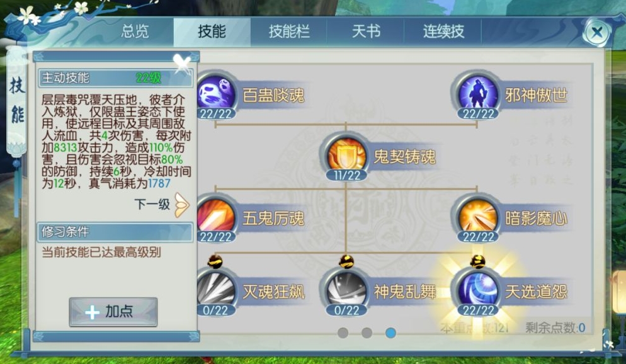Select the active third page dot
This screenshot has height=364, width=626.
click(x=391, y=333)
